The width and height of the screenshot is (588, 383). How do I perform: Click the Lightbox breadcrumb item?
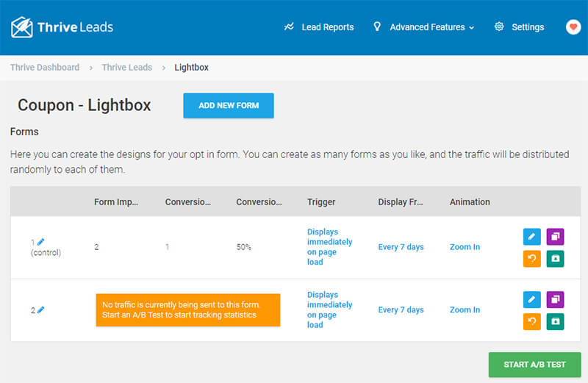(x=191, y=68)
